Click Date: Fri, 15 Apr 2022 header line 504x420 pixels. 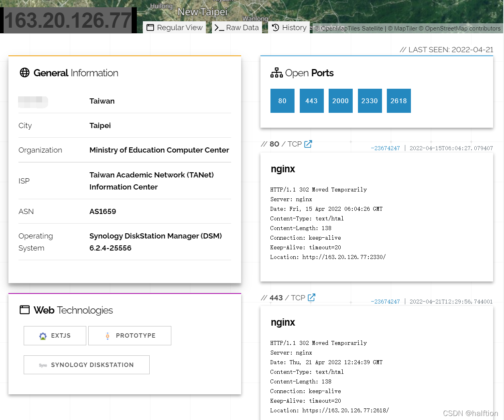pos(326,209)
